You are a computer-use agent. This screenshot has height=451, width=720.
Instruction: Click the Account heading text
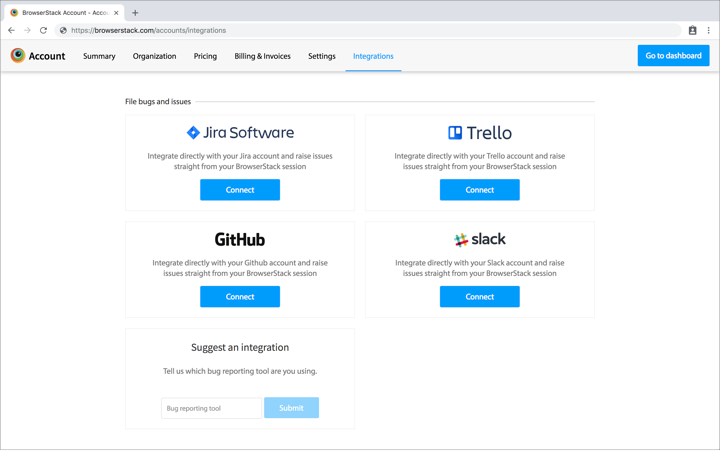[47, 56]
